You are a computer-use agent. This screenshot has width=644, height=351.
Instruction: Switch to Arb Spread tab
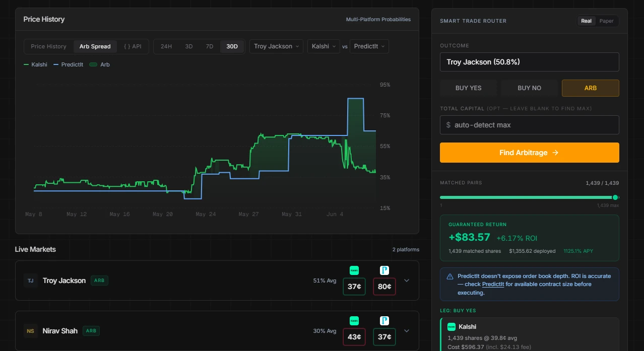click(x=95, y=46)
